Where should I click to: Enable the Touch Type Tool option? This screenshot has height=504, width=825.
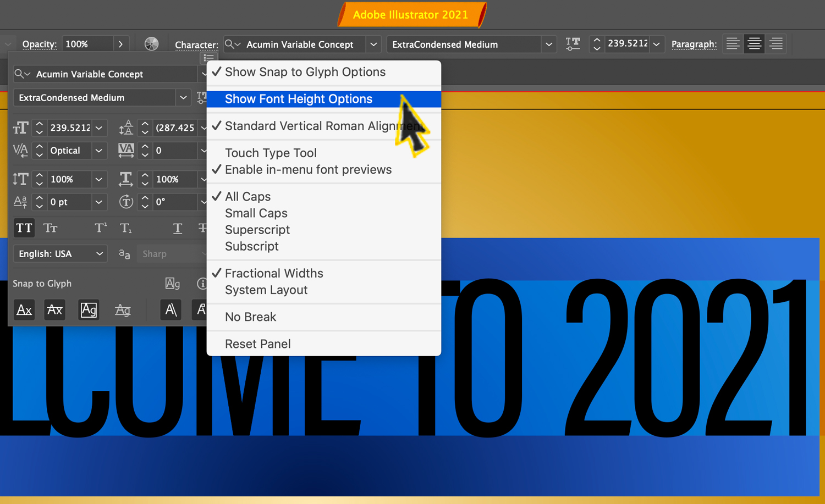point(271,153)
